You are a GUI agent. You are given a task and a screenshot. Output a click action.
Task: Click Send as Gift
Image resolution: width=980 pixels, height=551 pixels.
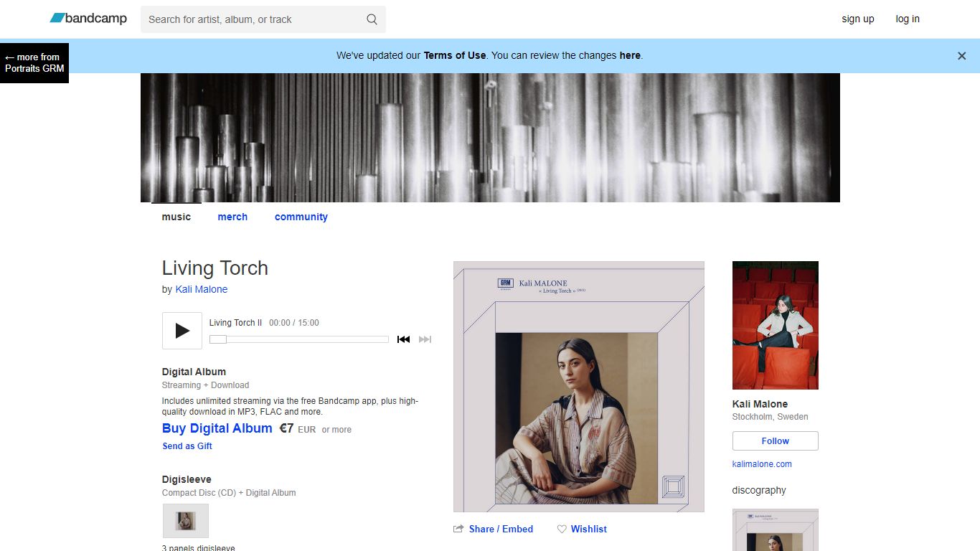coord(187,446)
